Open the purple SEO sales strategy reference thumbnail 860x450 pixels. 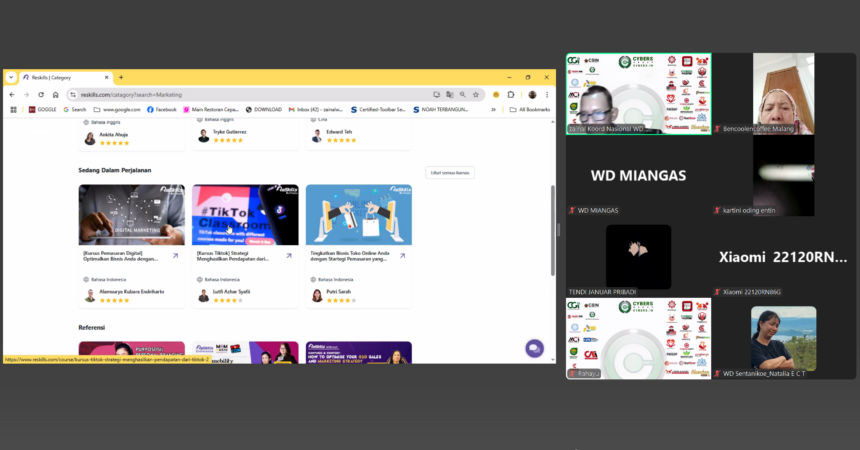tap(359, 352)
